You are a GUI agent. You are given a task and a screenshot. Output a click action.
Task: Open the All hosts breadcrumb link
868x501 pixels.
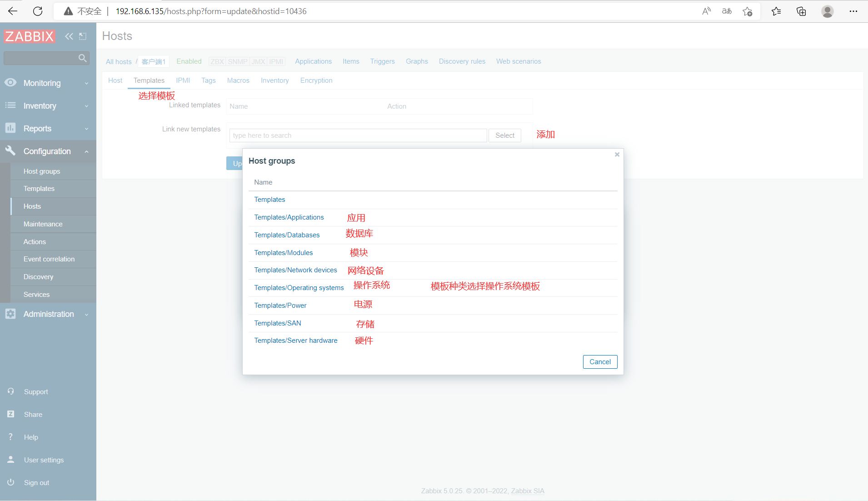click(119, 62)
